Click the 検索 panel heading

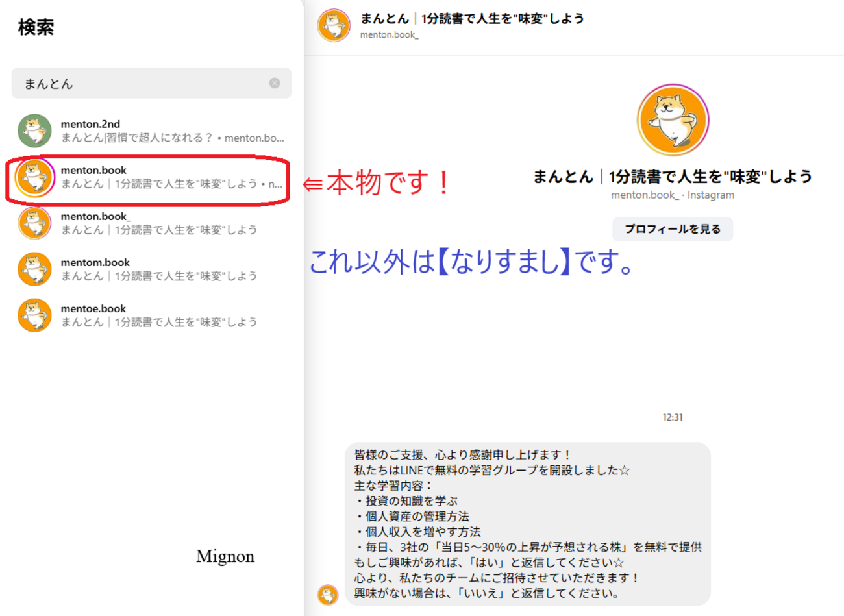[x=36, y=27]
